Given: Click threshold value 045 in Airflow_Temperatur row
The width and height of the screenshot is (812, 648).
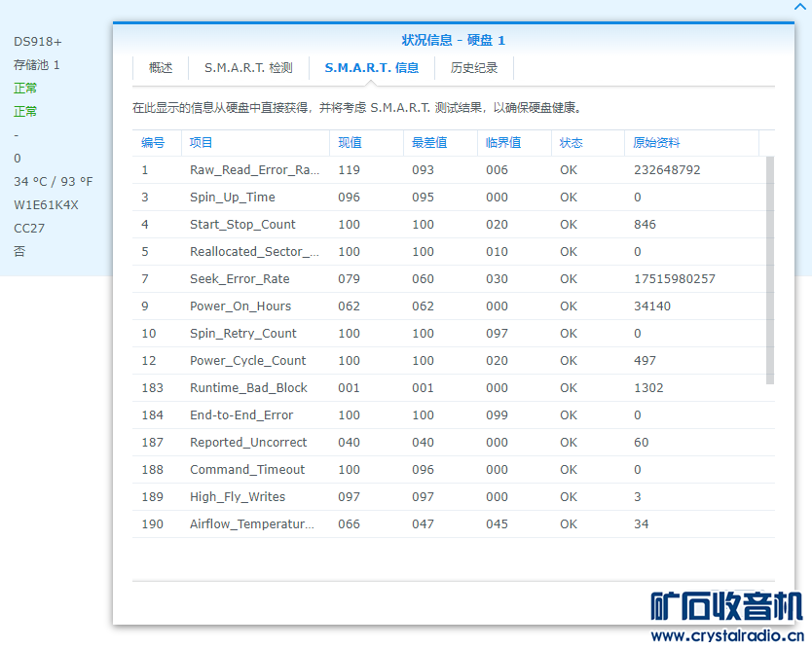Looking at the screenshot, I should click(497, 524).
